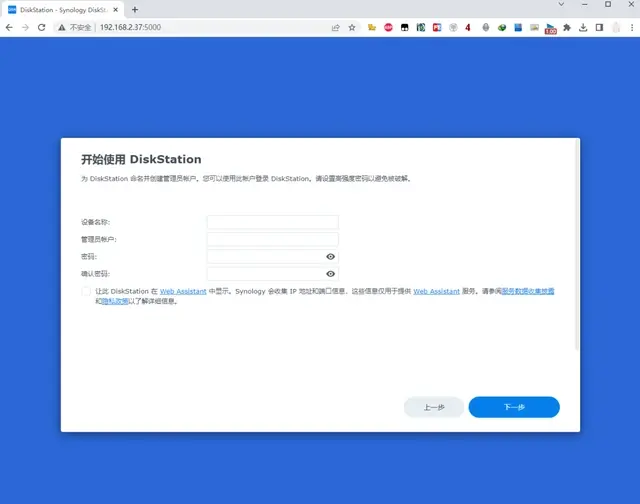Click the browser forward arrow
Screen dimensions: 640x504
click(25, 27)
